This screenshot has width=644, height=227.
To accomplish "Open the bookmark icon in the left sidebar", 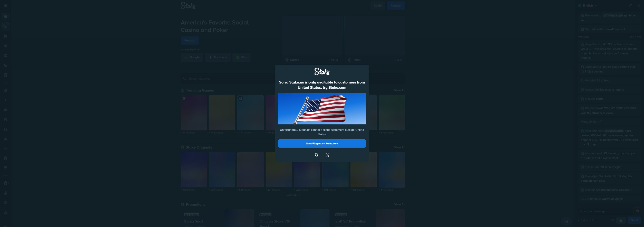I will coord(5,36).
